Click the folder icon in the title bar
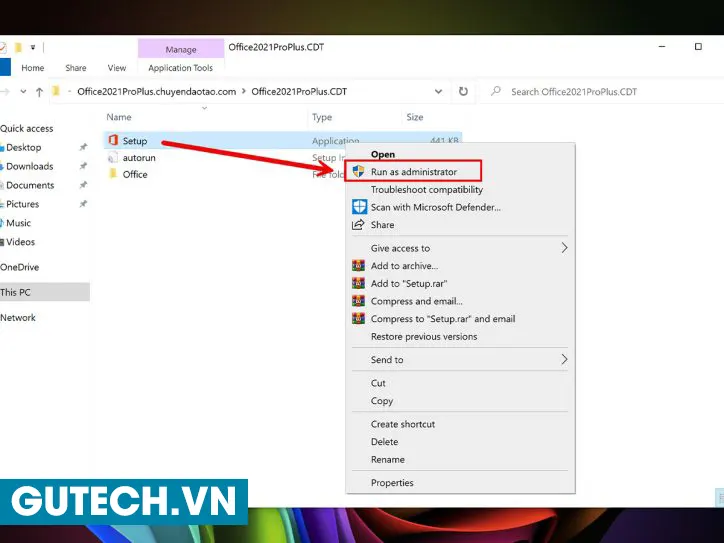The image size is (724, 543). [18, 48]
